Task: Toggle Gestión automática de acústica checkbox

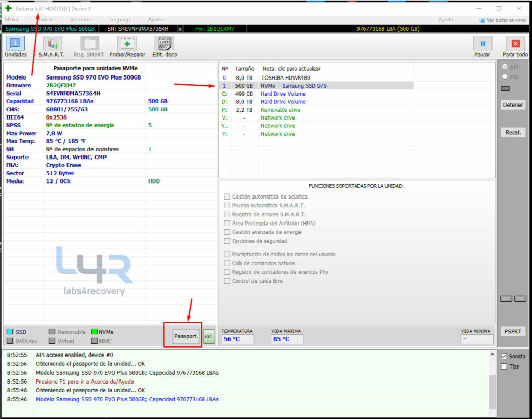Action: tap(227, 197)
